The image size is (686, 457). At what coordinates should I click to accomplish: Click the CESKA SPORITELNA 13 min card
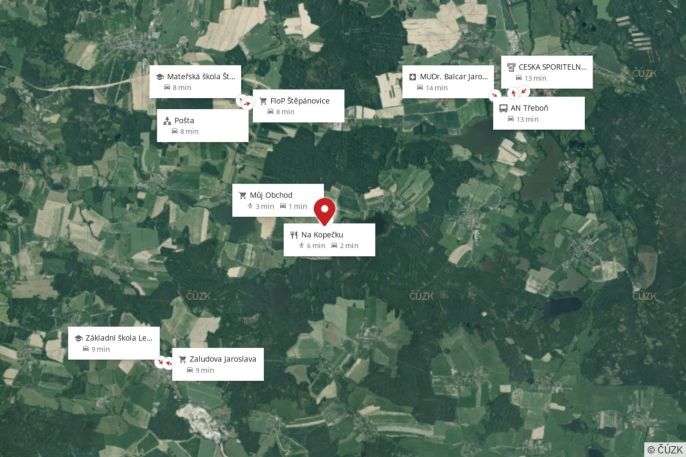coord(546,72)
